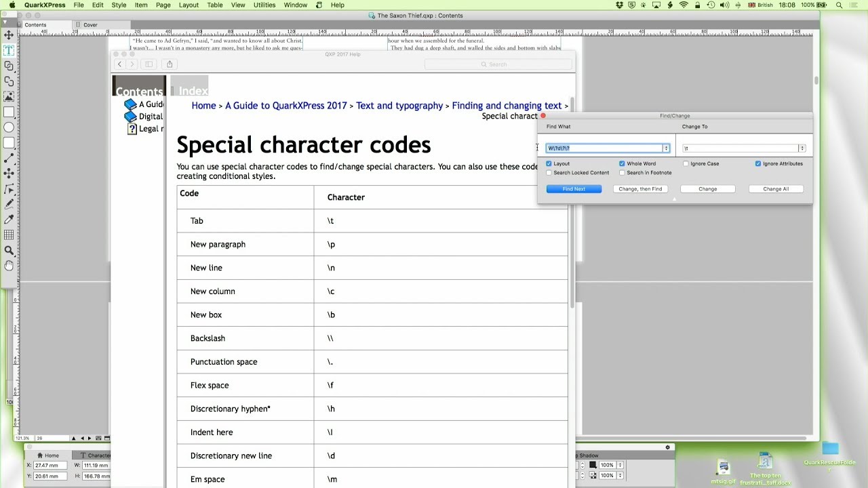Open Spotlight search
The width and height of the screenshot is (868, 488).
click(x=839, y=5)
